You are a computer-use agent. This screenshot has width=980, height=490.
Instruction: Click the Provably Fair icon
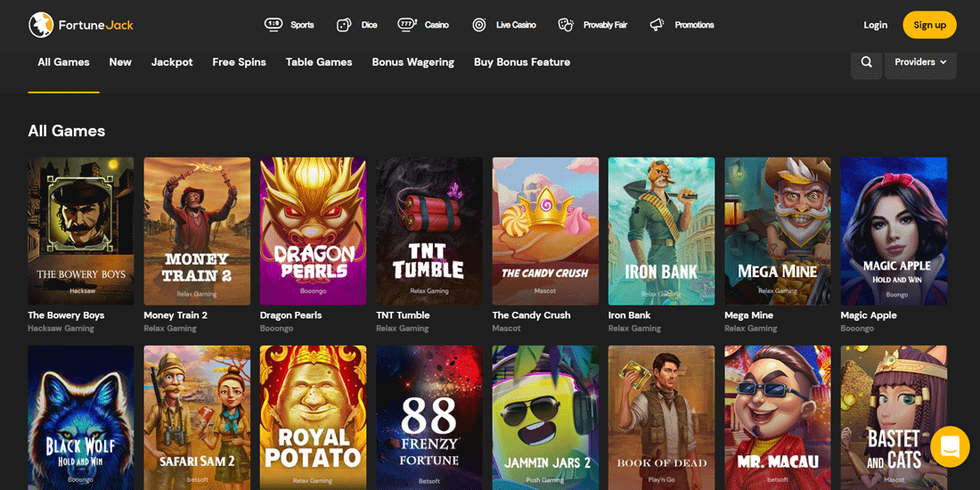[566, 25]
